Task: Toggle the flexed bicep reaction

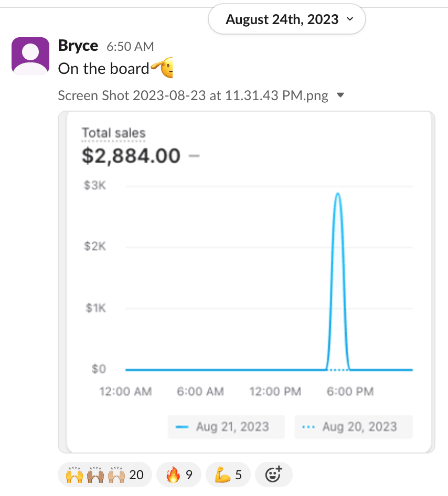Action: [x=228, y=475]
